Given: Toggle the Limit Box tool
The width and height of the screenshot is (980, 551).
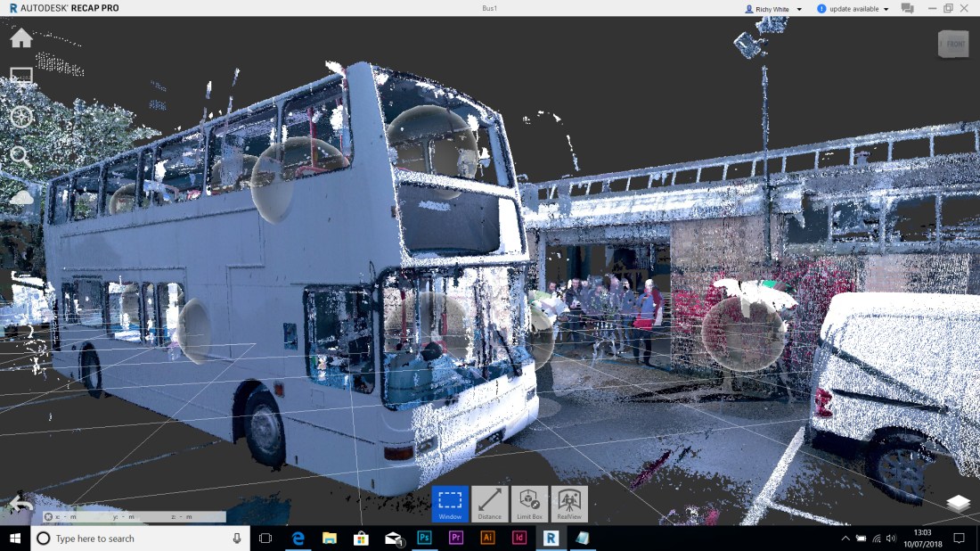Looking at the screenshot, I should (x=529, y=502).
